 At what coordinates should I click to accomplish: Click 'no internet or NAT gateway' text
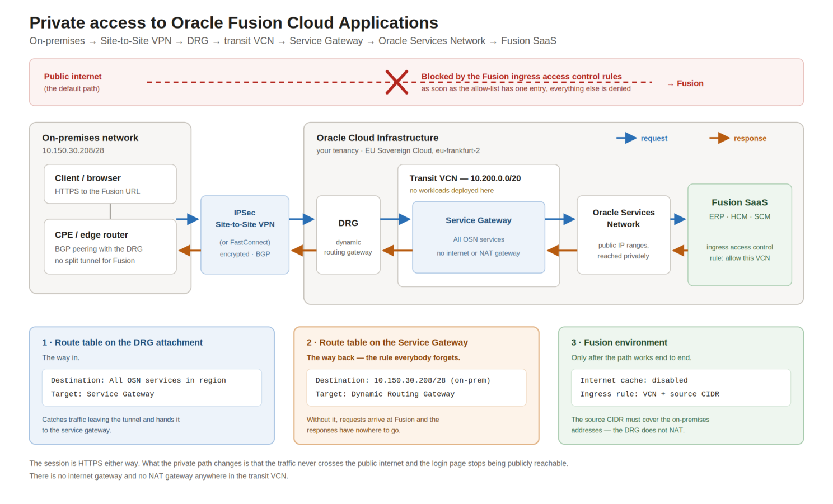click(x=479, y=253)
